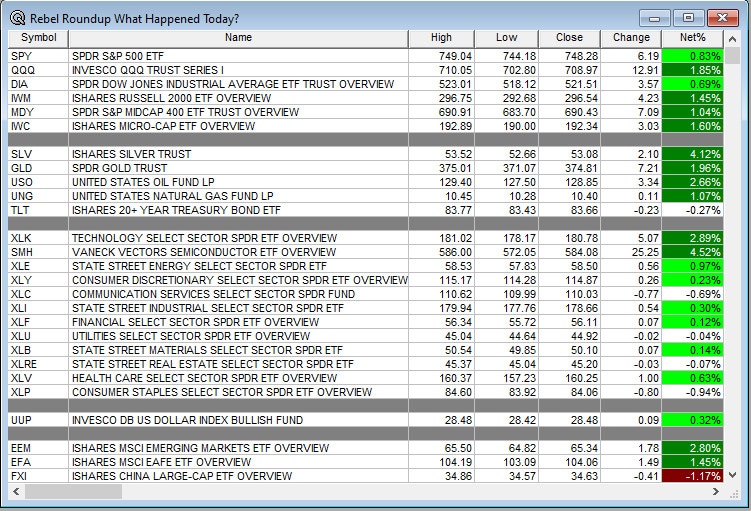Select the SLV symbol cell
Viewport: 751px width, 511px height.
point(38,154)
